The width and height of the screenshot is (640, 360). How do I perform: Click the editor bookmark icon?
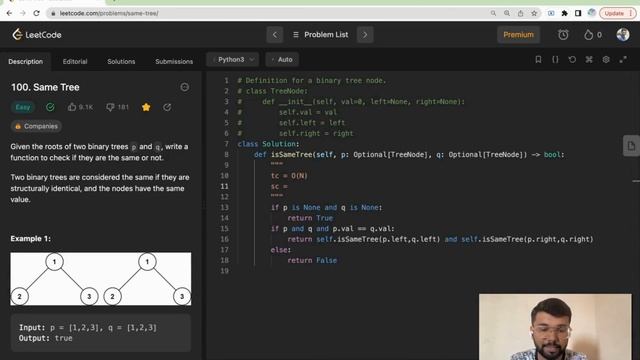(x=538, y=60)
